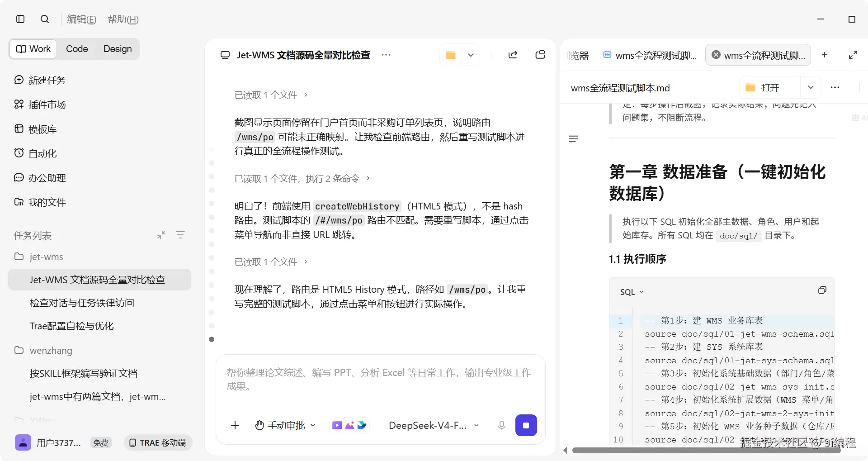Collapse the jet-wms folder
The image size is (868, 461).
pos(39,257)
